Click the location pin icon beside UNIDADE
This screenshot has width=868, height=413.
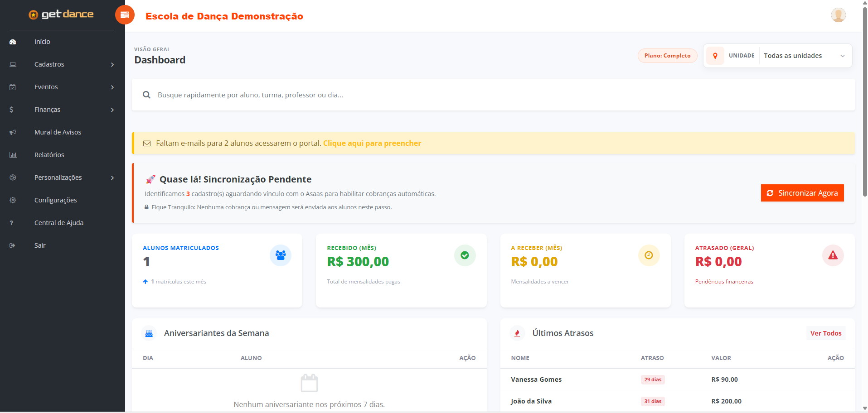pyautogui.click(x=715, y=56)
